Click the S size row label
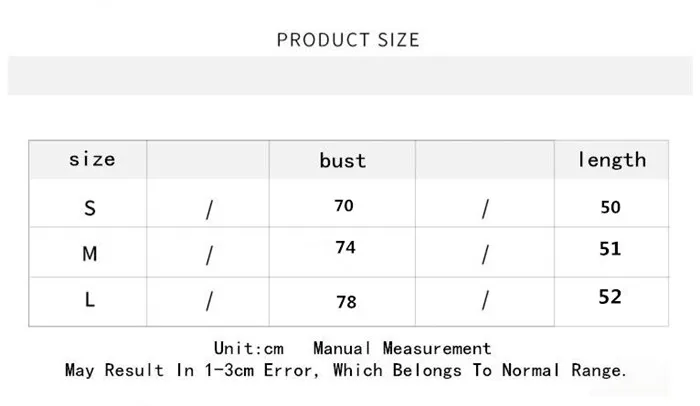 pos(90,208)
